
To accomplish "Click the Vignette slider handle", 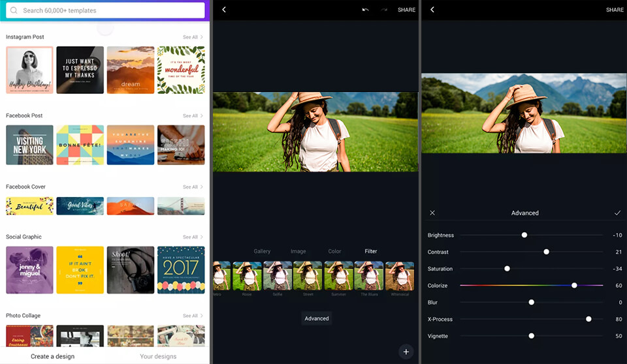I will [532, 336].
